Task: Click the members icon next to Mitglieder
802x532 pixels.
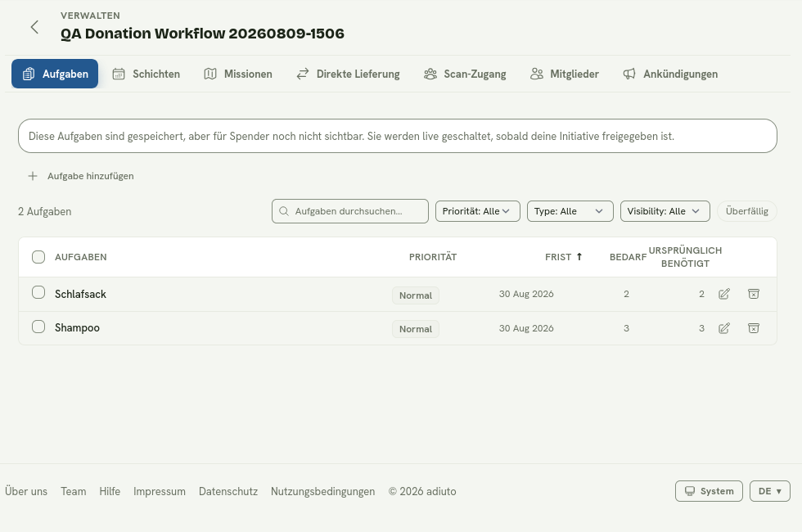Action: click(x=537, y=74)
